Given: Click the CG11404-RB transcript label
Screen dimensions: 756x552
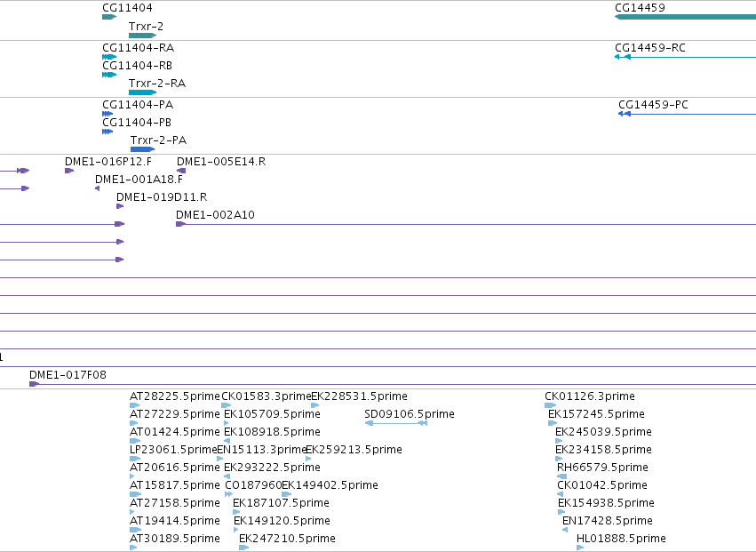Looking at the screenshot, I should pyautogui.click(x=138, y=66).
